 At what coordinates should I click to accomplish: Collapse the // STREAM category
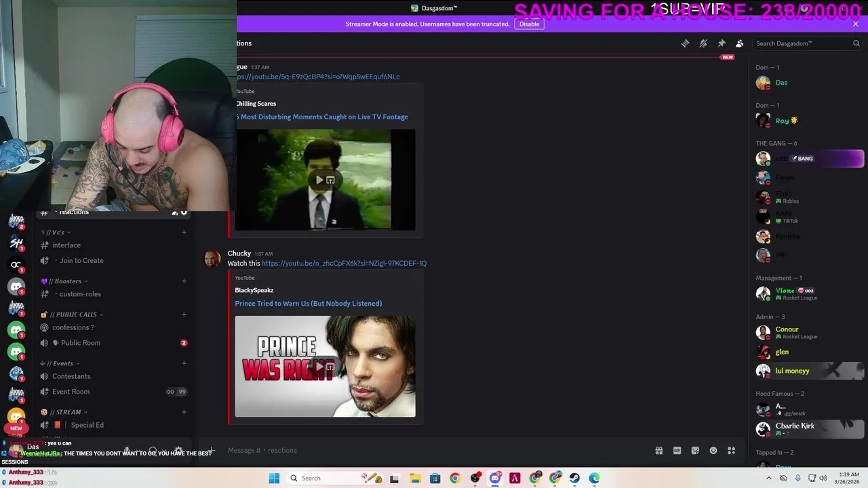tap(64, 412)
